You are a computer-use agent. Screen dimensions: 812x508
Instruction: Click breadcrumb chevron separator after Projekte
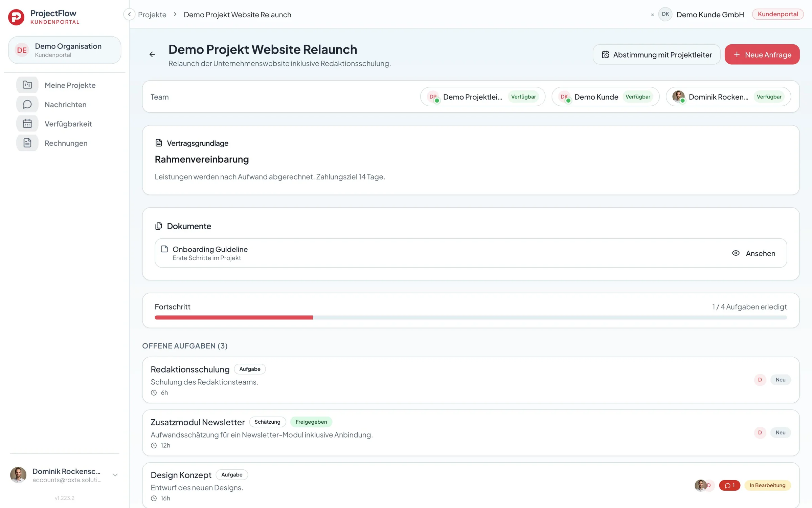click(175, 14)
